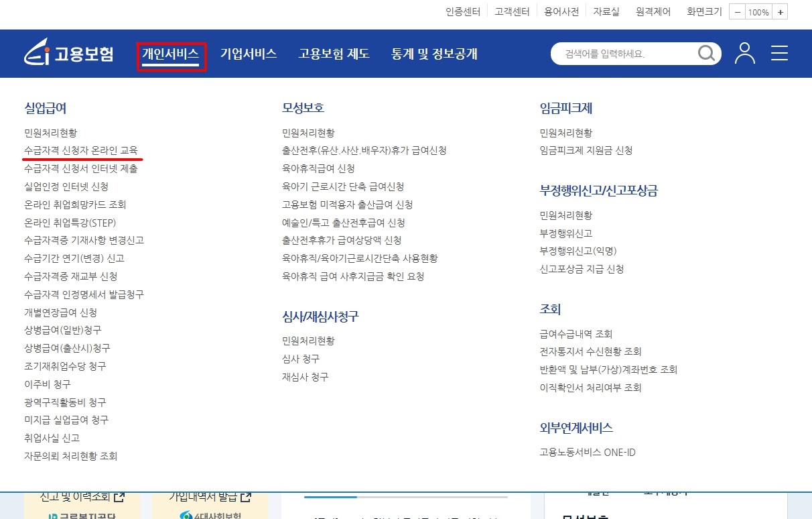This screenshot has height=519, width=812.
Task: Select 육아휴직 급여 사후지급금 확인 요청
Action: tap(353, 276)
